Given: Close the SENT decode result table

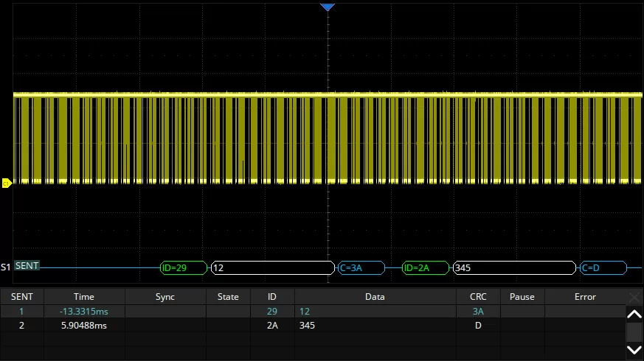Looking at the screenshot, I should pos(634,297).
